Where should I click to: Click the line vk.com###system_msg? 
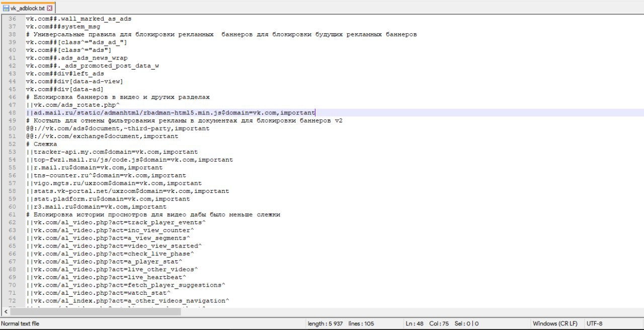63,27
